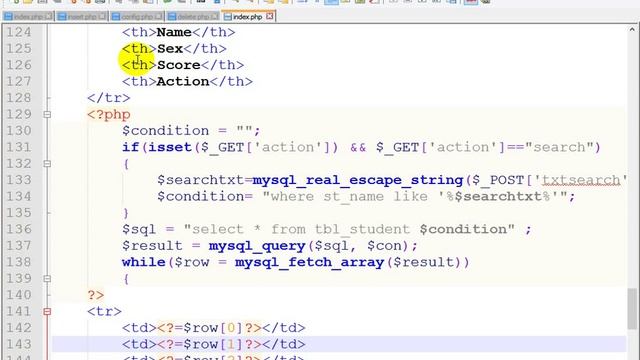Image resolution: width=640 pixels, height=360 pixels.
Task: Place cursor on the word "Sex" in line 125
Action: [x=170, y=49]
